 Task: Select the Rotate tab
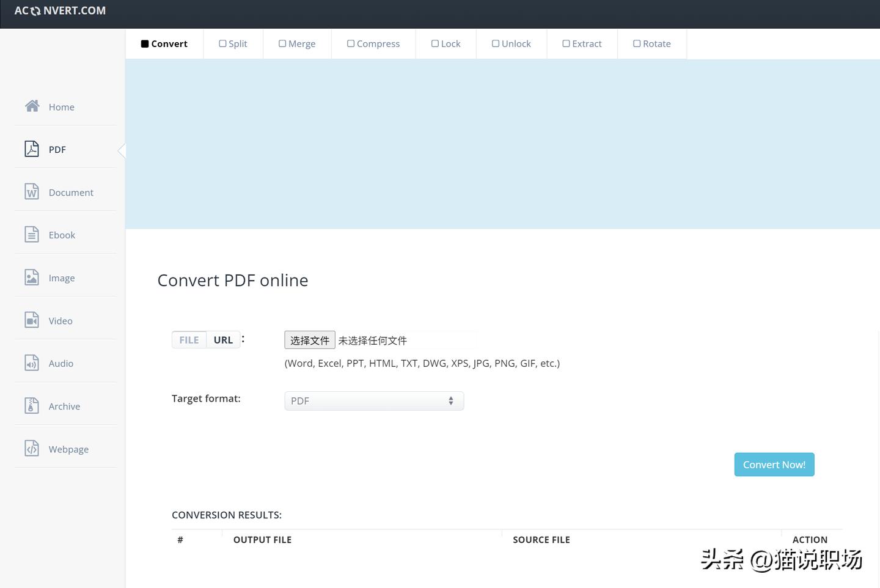[x=651, y=44]
